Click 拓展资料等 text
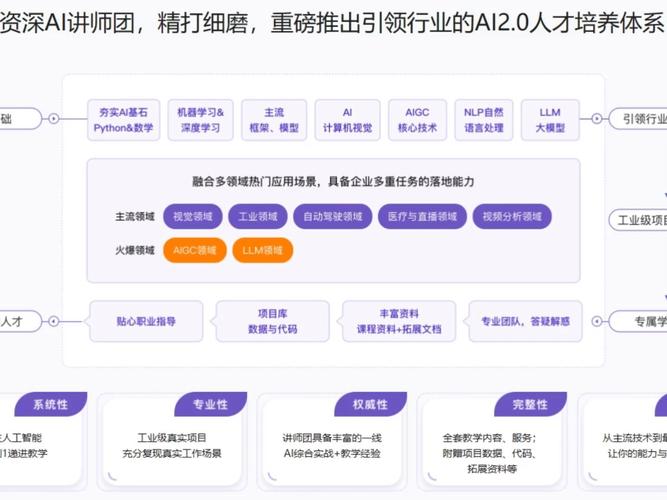This screenshot has width=667, height=500. (x=492, y=469)
